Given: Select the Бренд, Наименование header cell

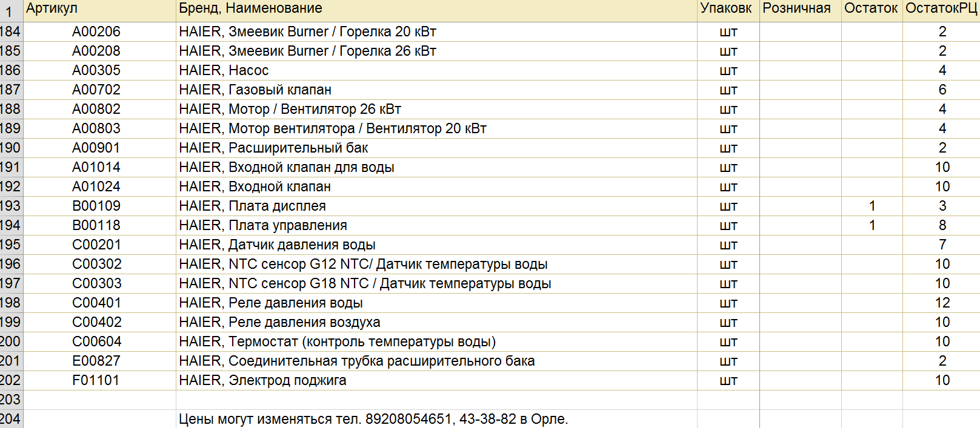Looking at the screenshot, I should pos(436,11).
